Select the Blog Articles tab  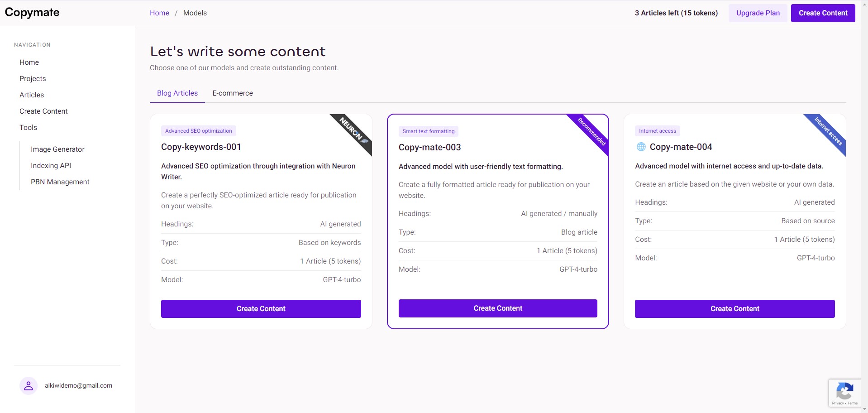(177, 93)
